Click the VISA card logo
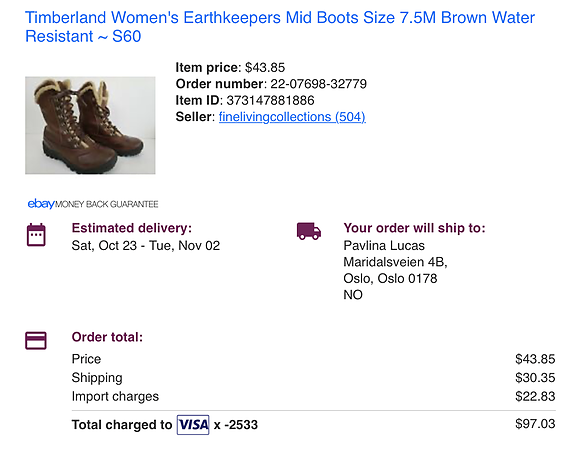This screenshot has height=456, width=575. point(193,425)
